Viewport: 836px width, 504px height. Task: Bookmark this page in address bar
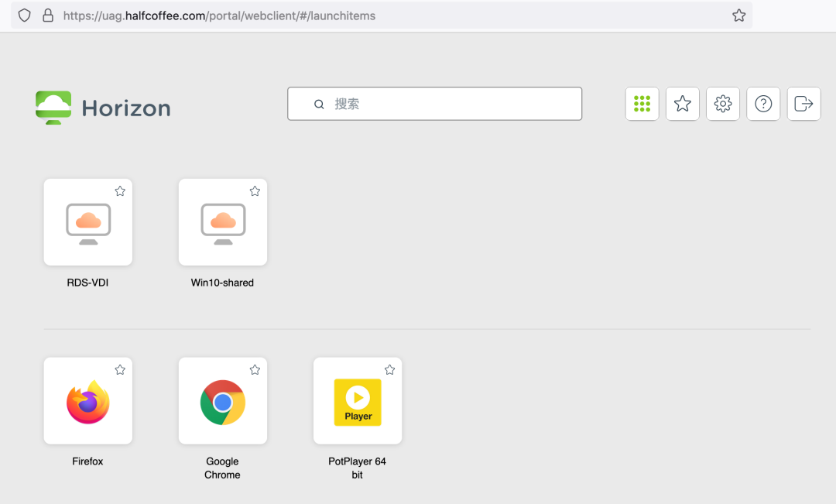click(x=739, y=15)
